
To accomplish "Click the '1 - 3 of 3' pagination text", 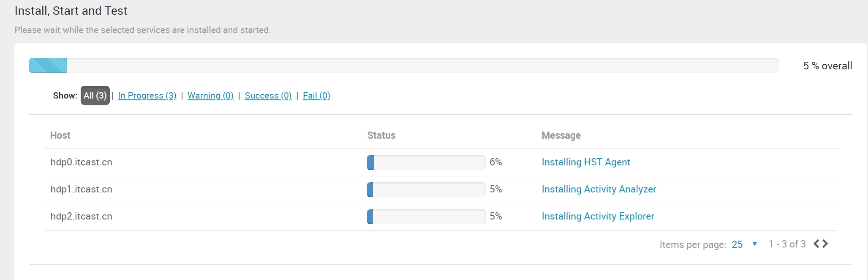I will coord(787,244).
